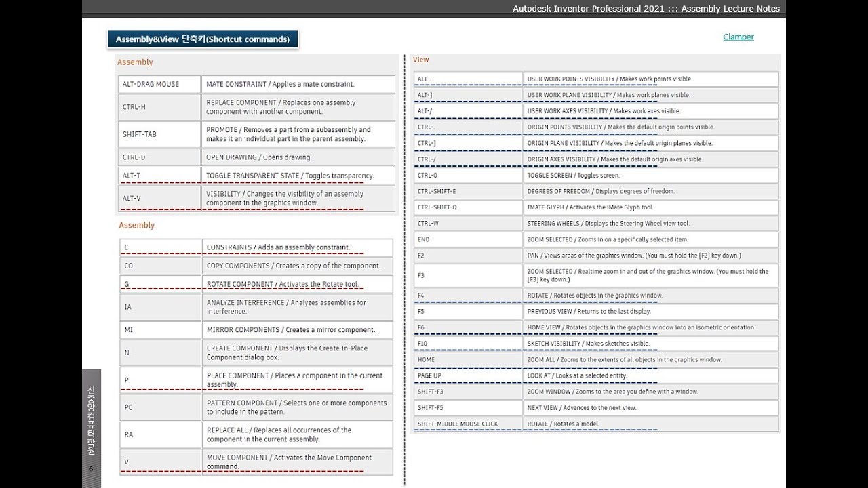
Task: Click the F4 shortcut cell
Action: (x=469, y=296)
